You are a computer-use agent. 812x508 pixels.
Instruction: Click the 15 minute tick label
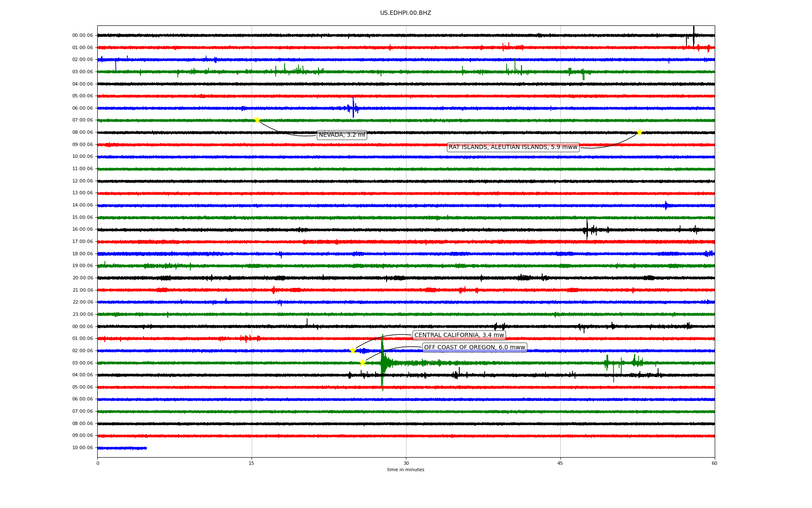252,463
